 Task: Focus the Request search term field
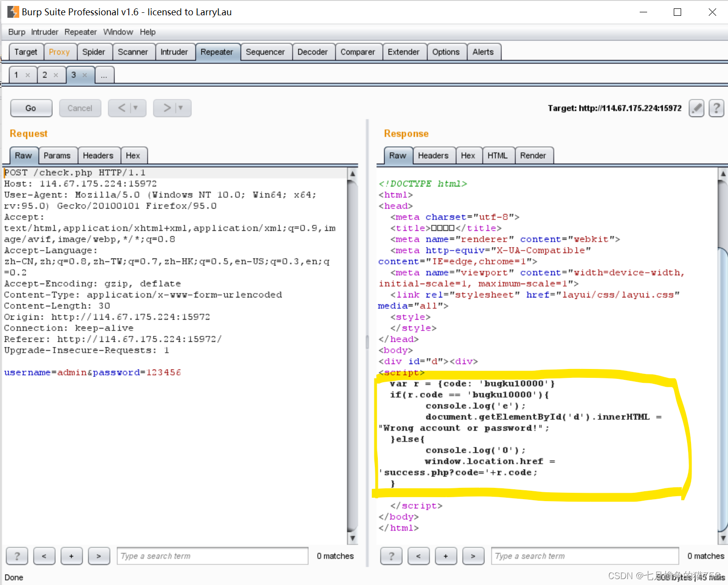point(213,556)
